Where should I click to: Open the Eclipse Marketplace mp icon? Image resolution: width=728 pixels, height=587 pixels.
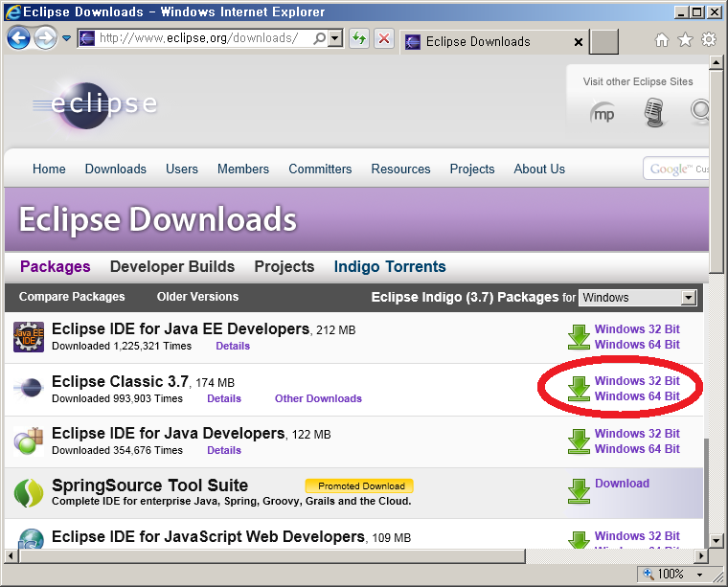(603, 113)
